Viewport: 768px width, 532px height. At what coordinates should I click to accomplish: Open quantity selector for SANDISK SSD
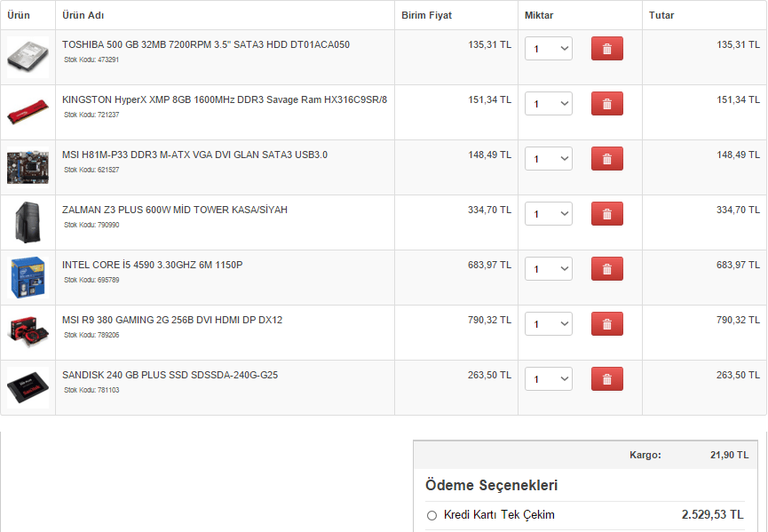[x=549, y=379]
